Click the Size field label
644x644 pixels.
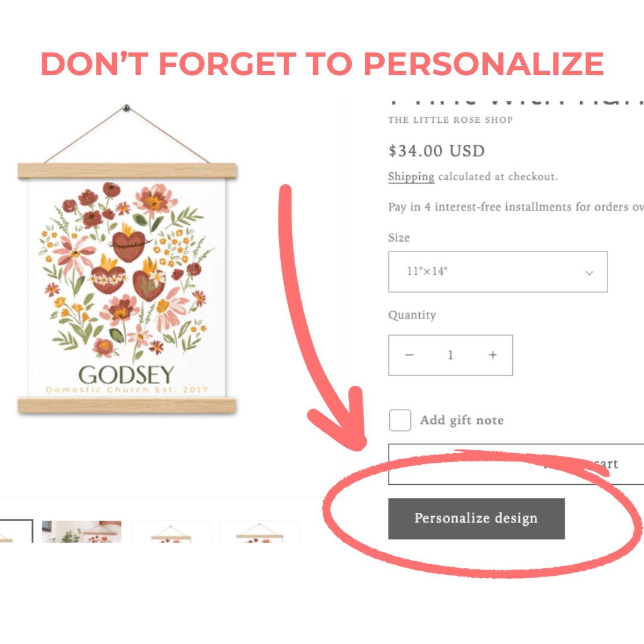point(399,238)
